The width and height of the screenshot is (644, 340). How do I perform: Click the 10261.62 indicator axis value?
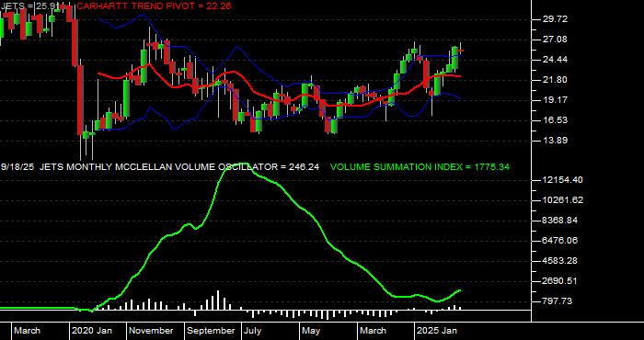563,200
